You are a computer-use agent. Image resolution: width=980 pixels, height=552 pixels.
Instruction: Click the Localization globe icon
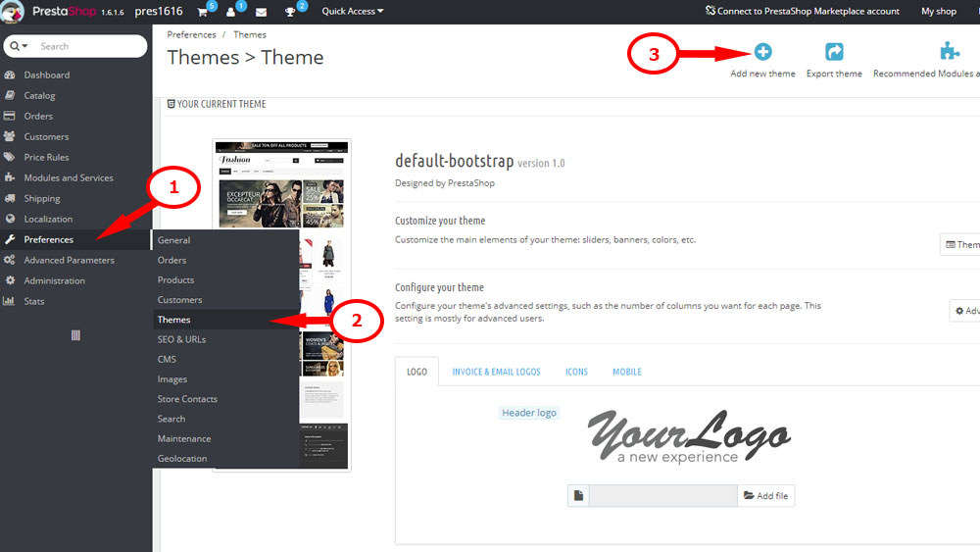coord(10,220)
